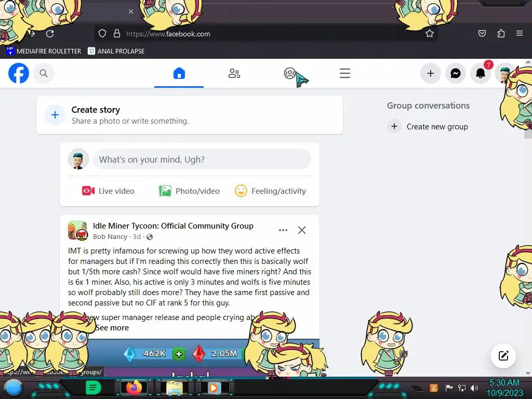Viewport: 532px width, 399px height.
Task: Open the Facebook search magnifier
Action: tap(44, 73)
